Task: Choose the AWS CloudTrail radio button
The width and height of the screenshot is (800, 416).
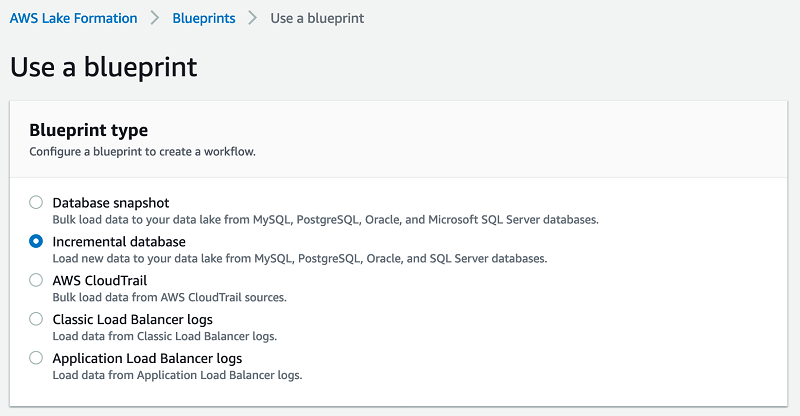Action: click(x=36, y=280)
